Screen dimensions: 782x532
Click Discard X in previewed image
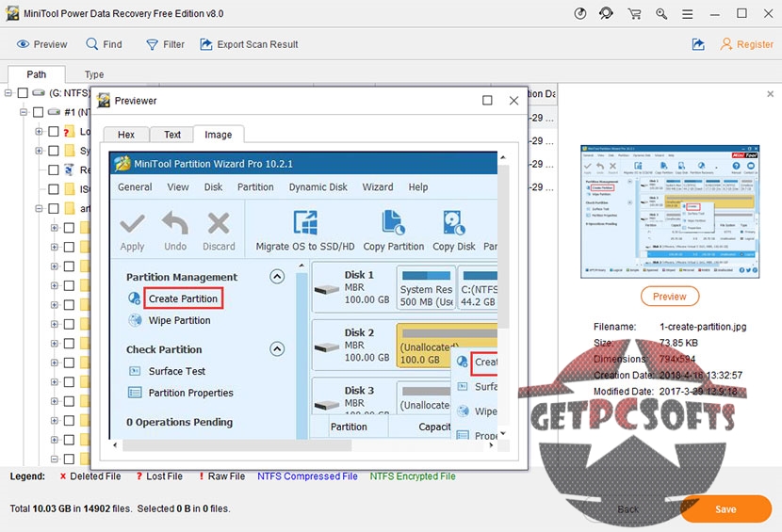(x=219, y=223)
